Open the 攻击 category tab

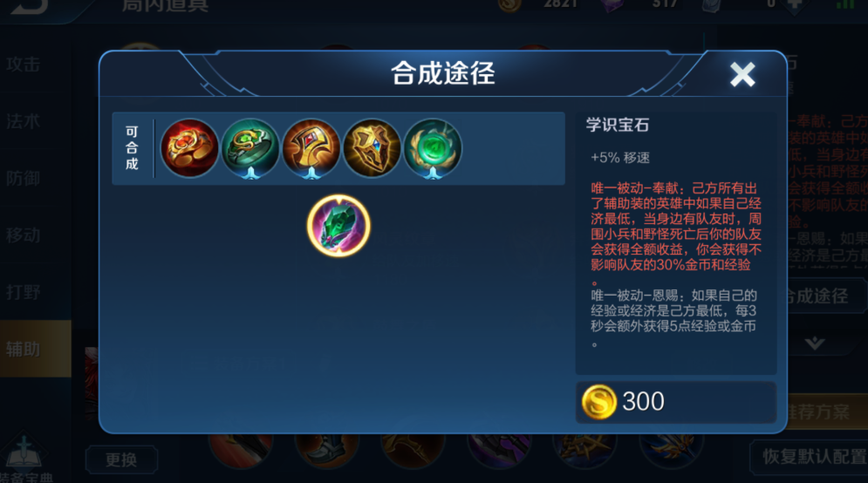click(24, 65)
